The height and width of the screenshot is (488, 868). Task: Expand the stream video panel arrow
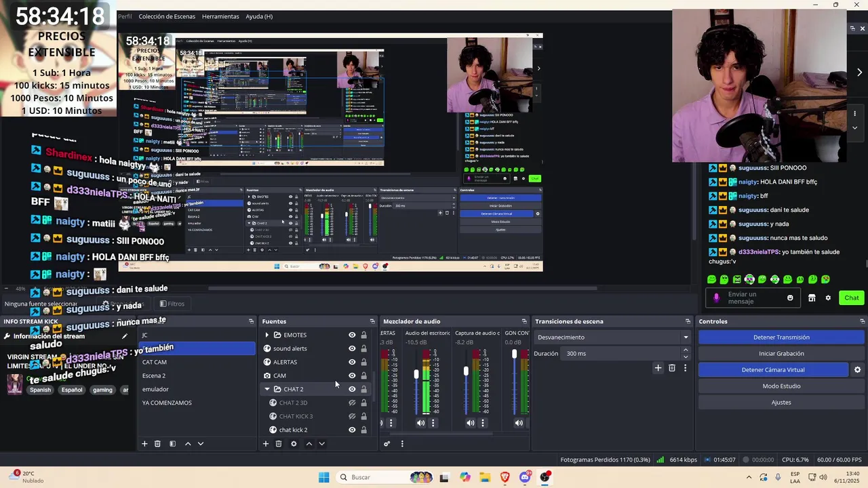[860, 73]
